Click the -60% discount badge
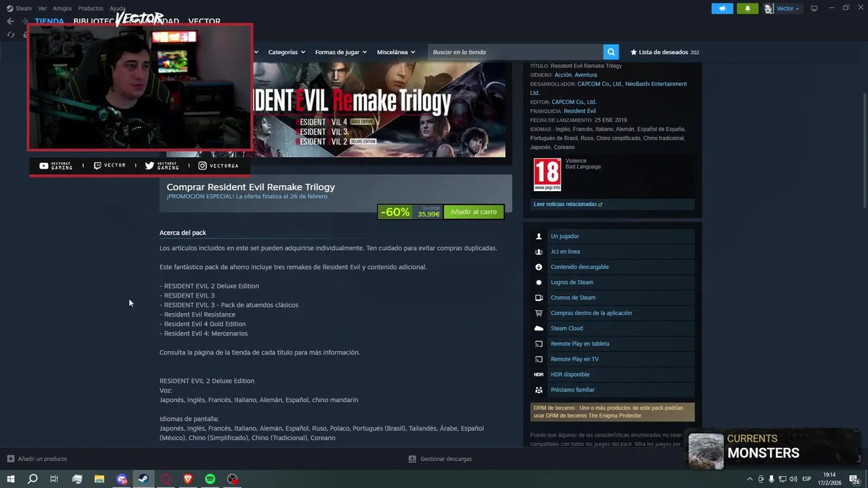The width and height of the screenshot is (868, 488). pos(395,212)
